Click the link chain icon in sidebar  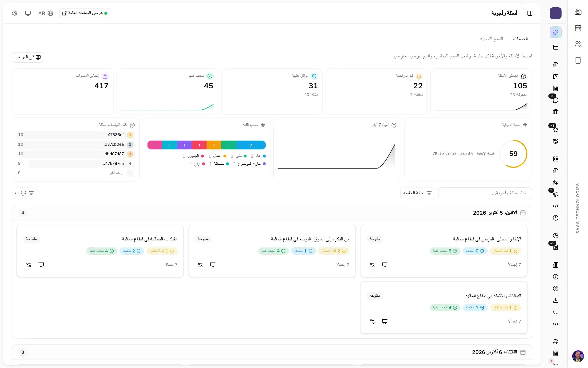pyautogui.click(x=555, y=312)
